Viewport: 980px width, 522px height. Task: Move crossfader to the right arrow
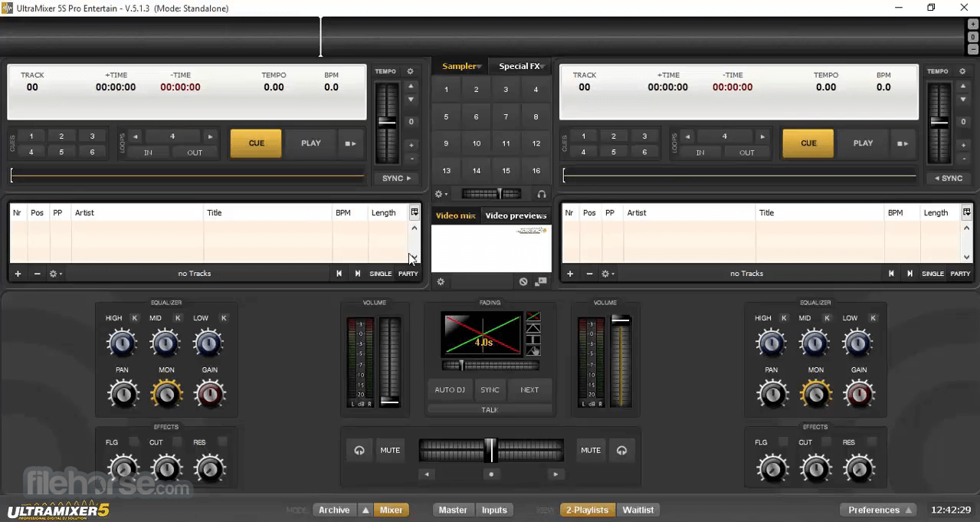556,474
